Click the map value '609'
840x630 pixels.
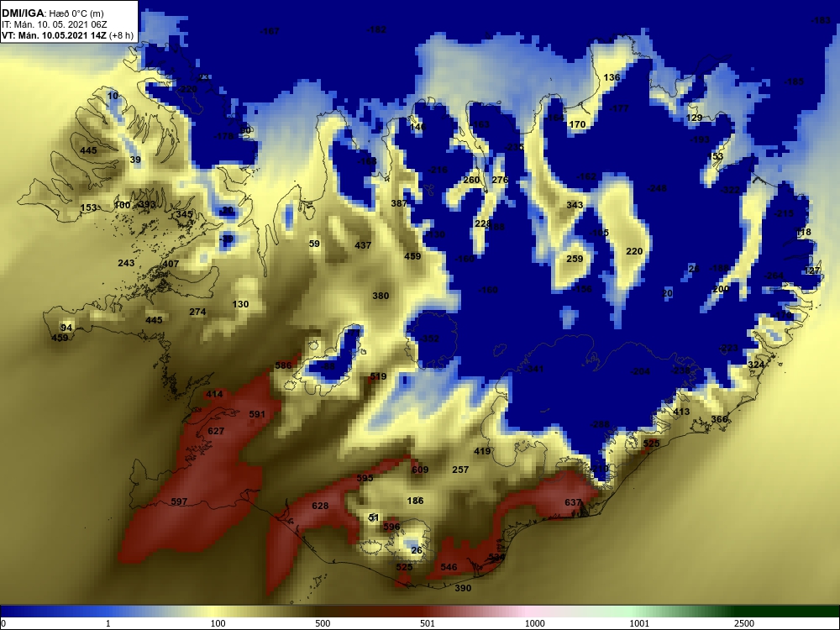coord(420,470)
